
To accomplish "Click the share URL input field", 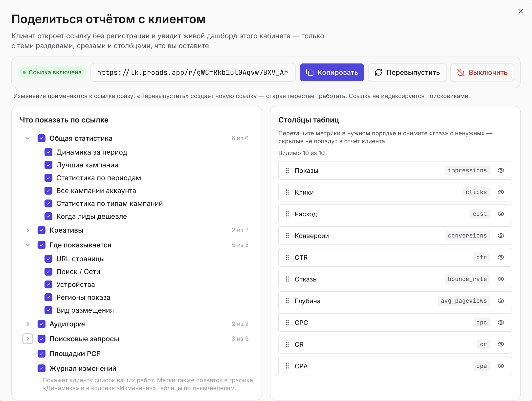I will click(193, 72).
